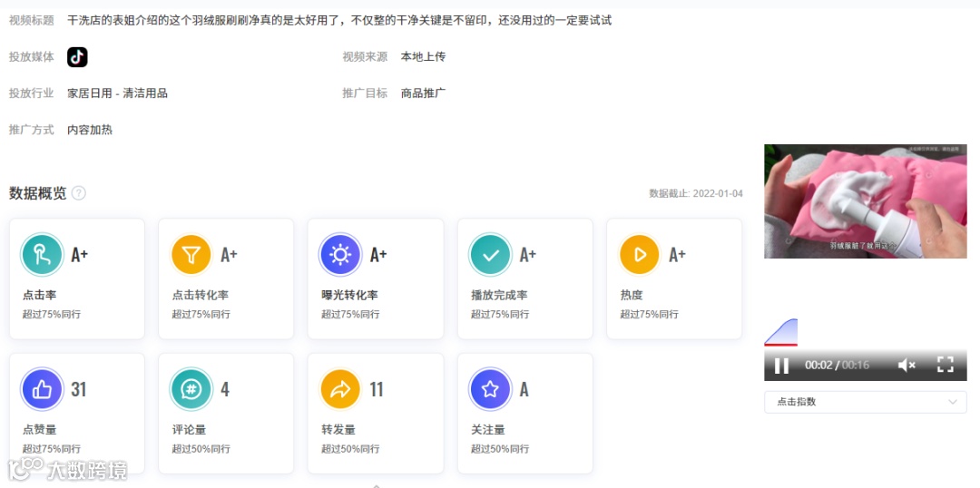Click the 播放完成率 card label

click(499, 295)
